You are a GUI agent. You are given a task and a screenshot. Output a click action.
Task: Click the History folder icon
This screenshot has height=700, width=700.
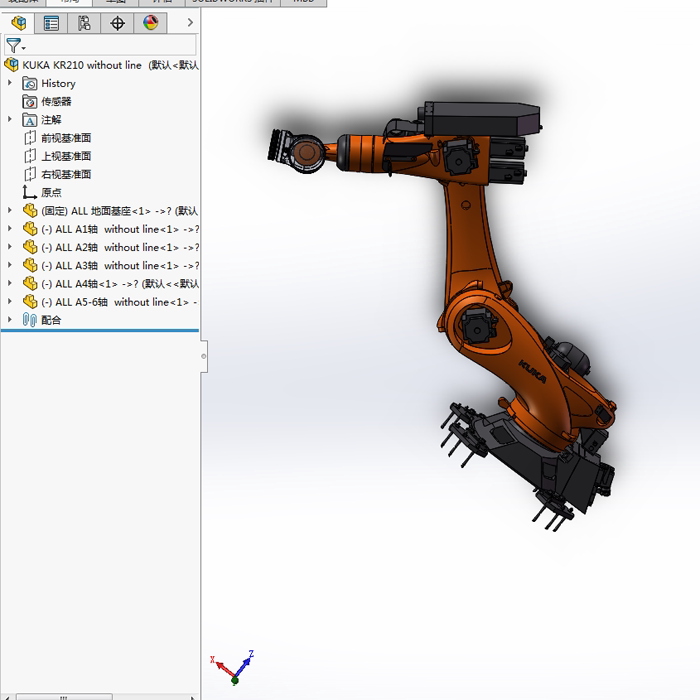[x=29, y=83]
